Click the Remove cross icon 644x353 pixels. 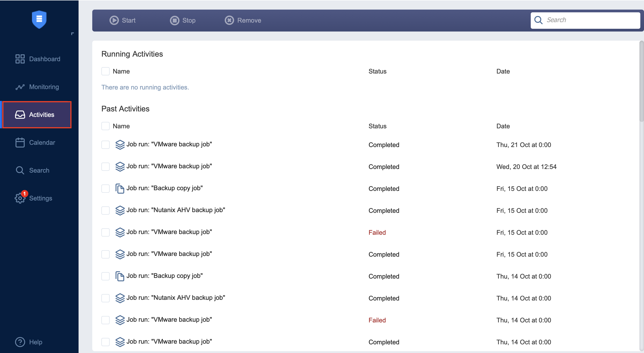point(229,20)
